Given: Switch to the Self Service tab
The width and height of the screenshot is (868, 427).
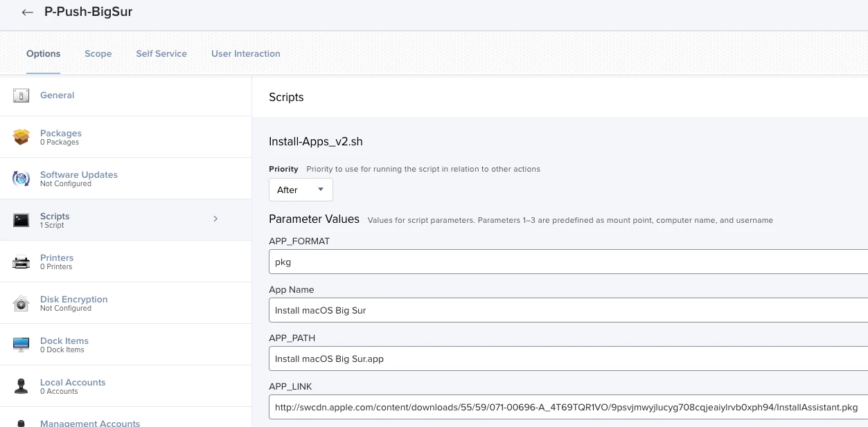Looking at the screenshot, I should [161, 53].
